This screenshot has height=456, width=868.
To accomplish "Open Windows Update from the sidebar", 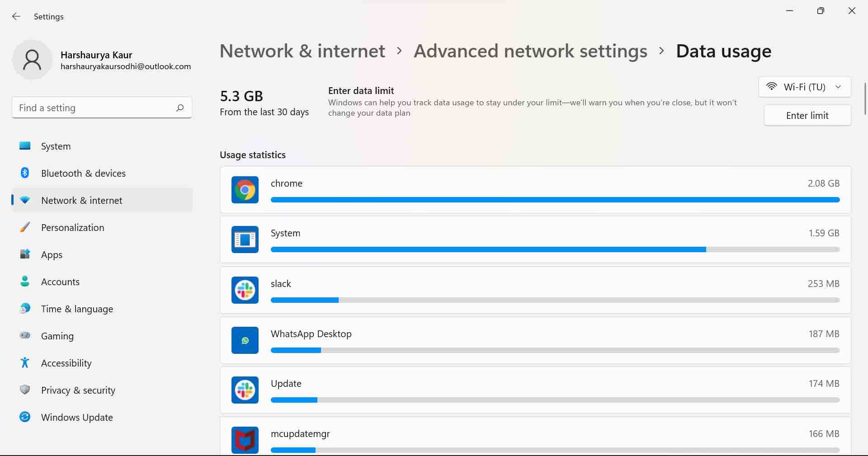I will (77, 417).
